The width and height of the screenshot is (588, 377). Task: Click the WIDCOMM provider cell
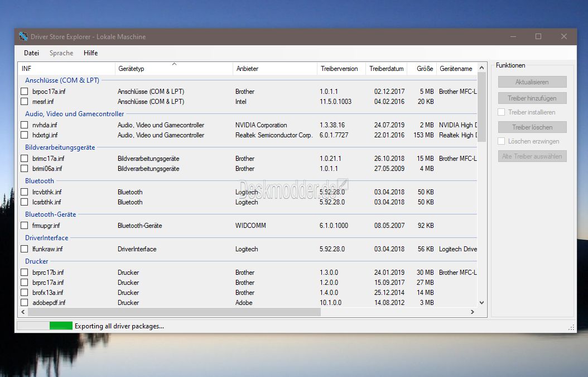pos(250,225)
